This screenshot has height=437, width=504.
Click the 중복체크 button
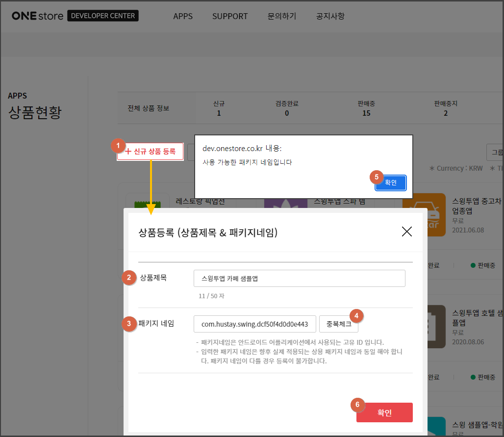point(339,324)
